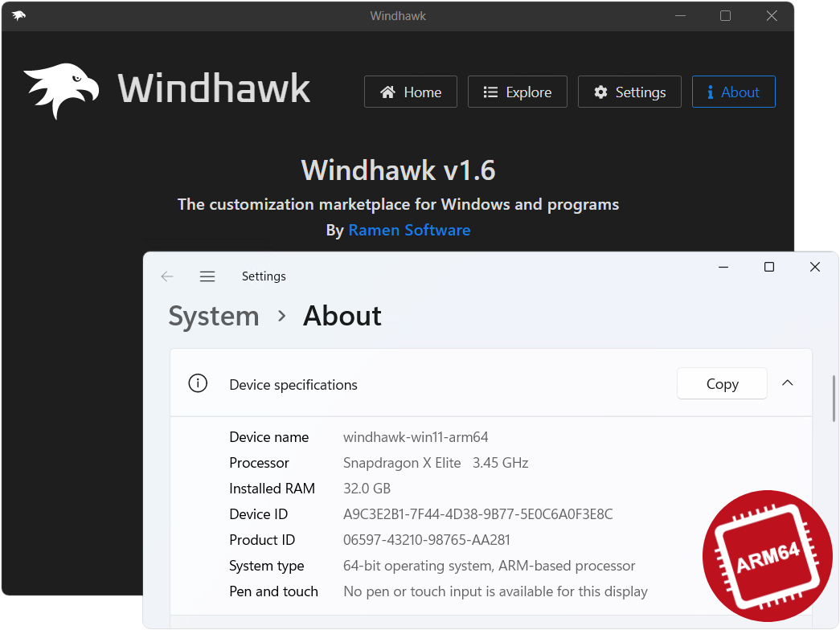Open the Ramen Software link

pyautogui.click(x=409, y=230)
